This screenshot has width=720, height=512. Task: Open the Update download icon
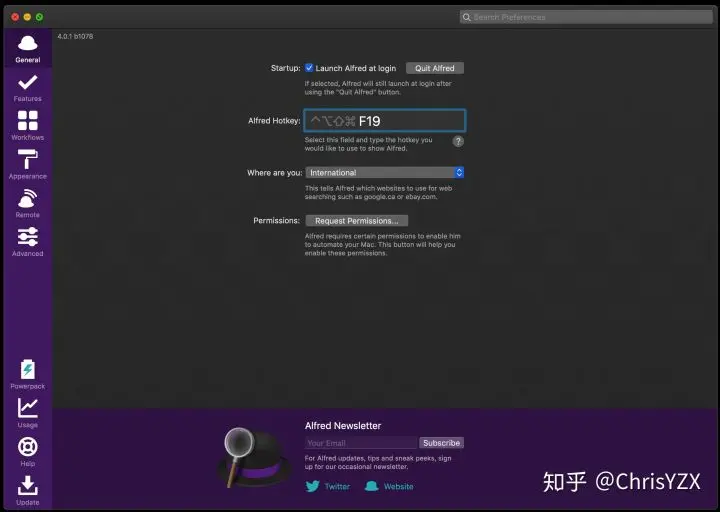(28, 485)
